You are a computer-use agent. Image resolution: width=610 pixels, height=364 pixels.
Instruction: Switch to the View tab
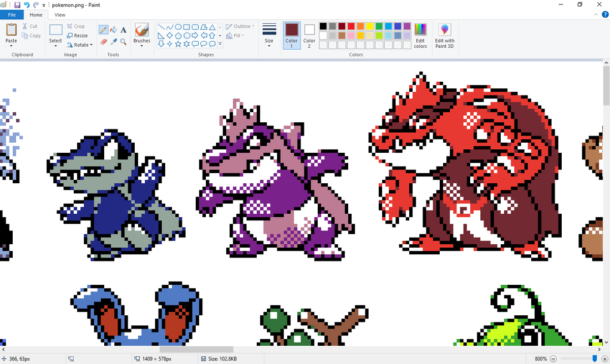pos(60,15)
